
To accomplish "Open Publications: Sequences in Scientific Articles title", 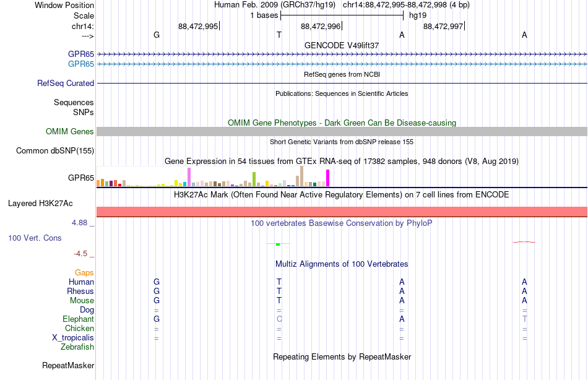I will point(342,93).
